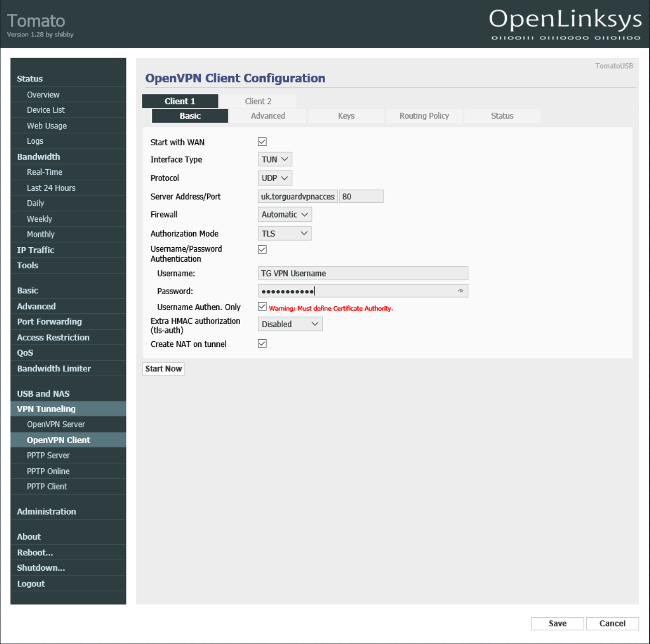Click the Save button
The height and width of the screenshot is (644, 650).
557,623
